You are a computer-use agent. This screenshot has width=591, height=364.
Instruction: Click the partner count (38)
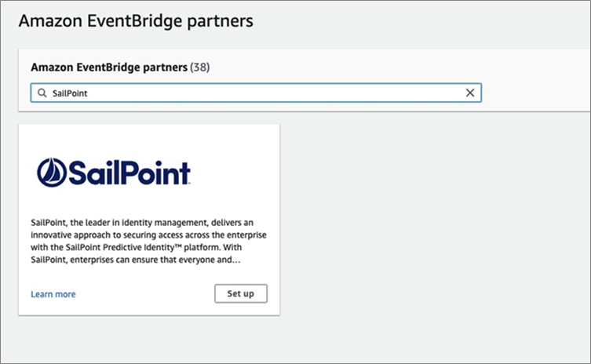click(x=200, y=67)
